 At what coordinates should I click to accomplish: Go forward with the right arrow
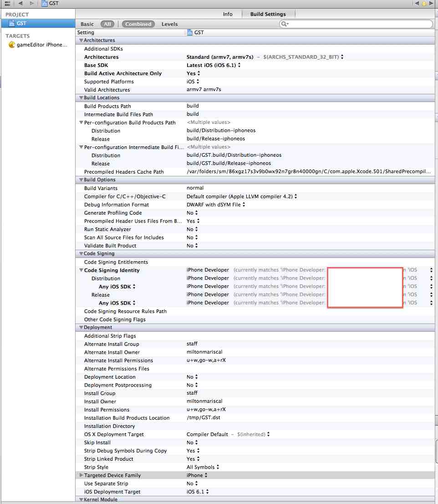[x=31, y=3]
